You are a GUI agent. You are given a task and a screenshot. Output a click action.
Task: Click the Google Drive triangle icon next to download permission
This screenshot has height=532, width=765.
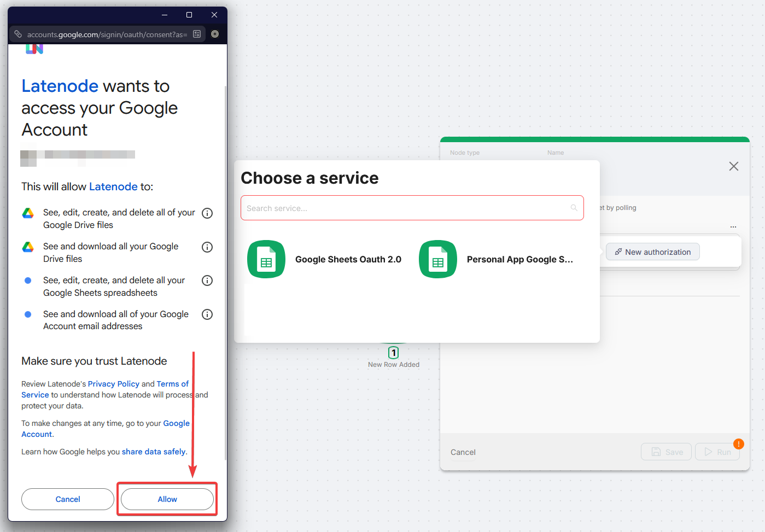[28, 247]
